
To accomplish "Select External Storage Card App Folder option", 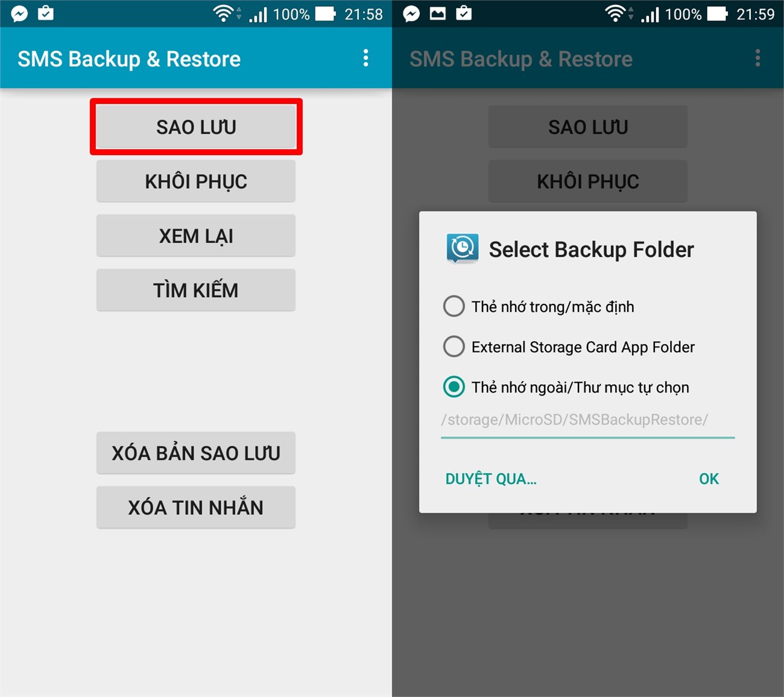I will coord(569,347).
